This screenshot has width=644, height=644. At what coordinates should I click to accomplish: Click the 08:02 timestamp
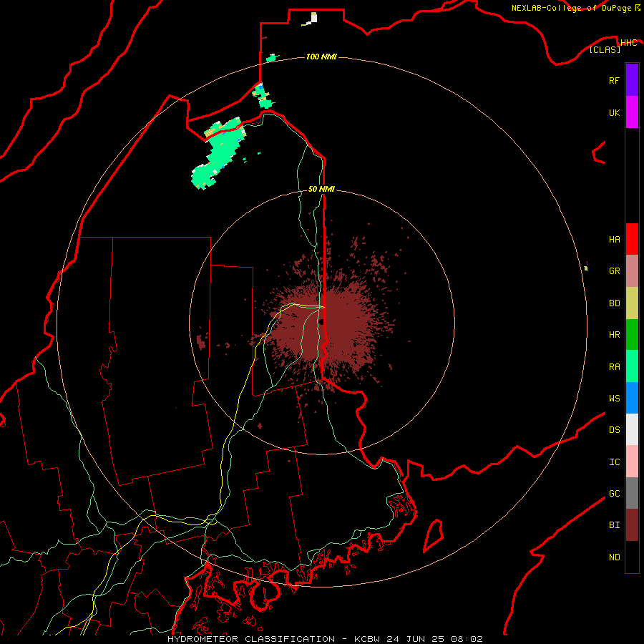[x=467, y=639]
